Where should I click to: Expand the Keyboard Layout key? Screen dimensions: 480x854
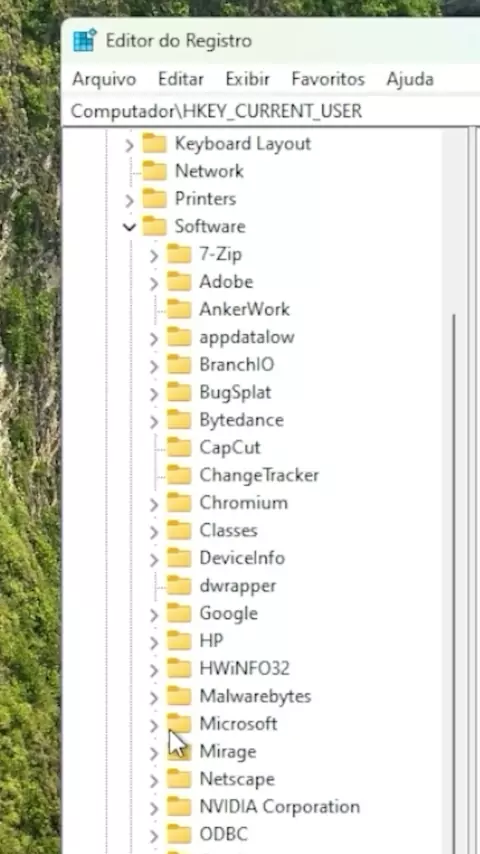tap(129, 145)
